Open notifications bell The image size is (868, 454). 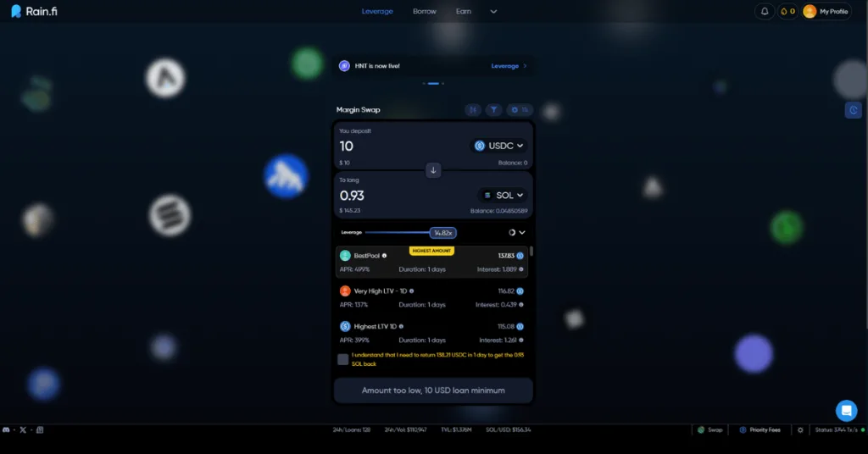pos(765,11)
